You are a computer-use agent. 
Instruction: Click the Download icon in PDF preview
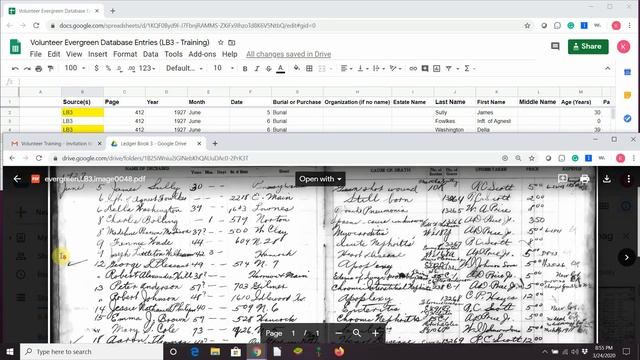click(607, 179)
